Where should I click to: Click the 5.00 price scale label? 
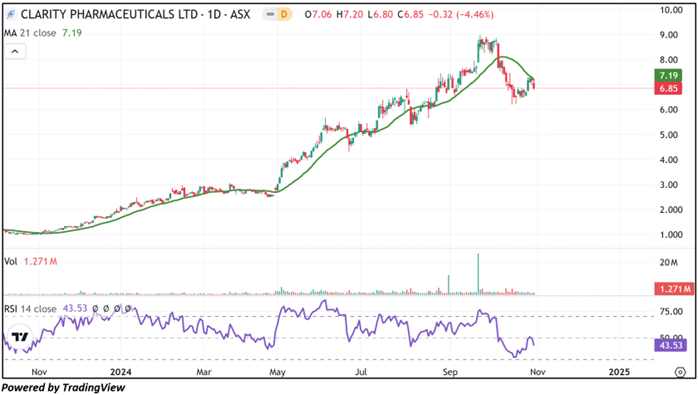coord(669,134)
